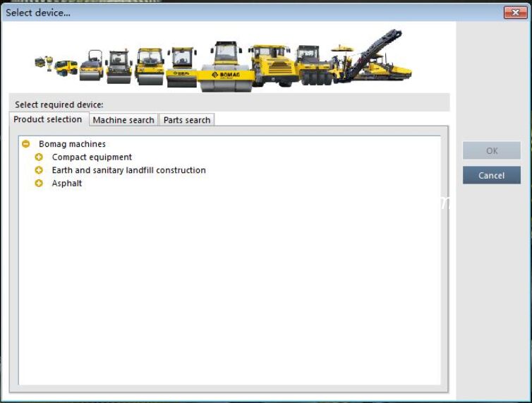The height and width of the screenshot is (403, 532).
Task: Click the large BOMAG single-drum roller image
Action: [x=226, y=67]
